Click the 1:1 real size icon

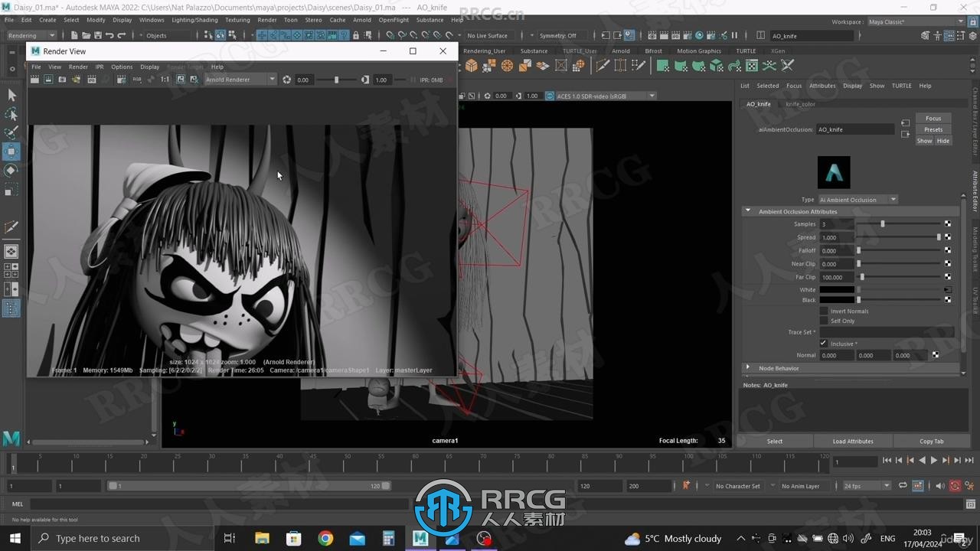point(165,80)
